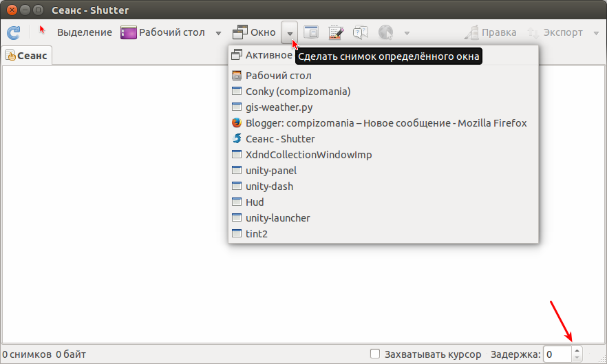Viewport: 607px width, 364px height.
Task: Select the XdndCollectionWindowImp entry
Action: tap(383, 155)
